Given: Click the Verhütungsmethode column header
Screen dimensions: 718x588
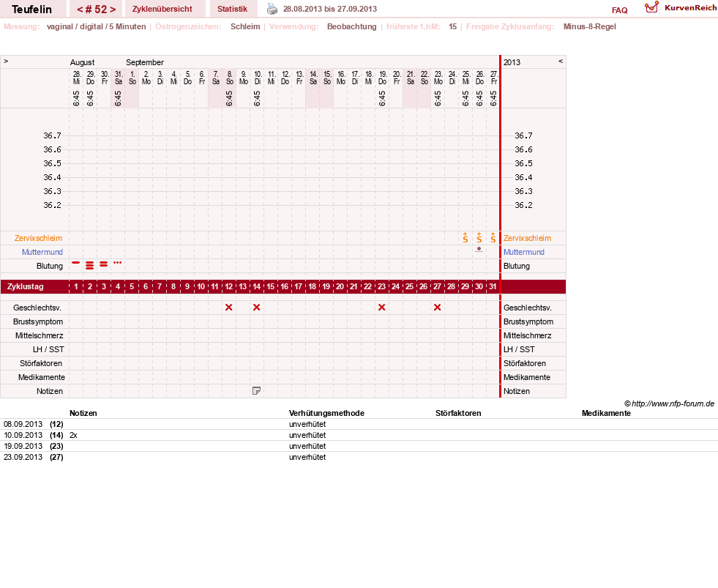Looking at the screenshot, I should click(326, 413).
